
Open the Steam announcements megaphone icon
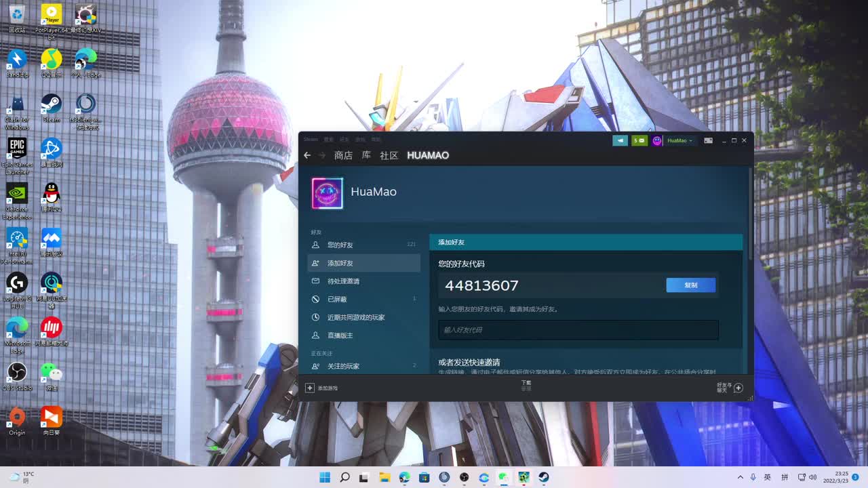click(x=620, y=140)
